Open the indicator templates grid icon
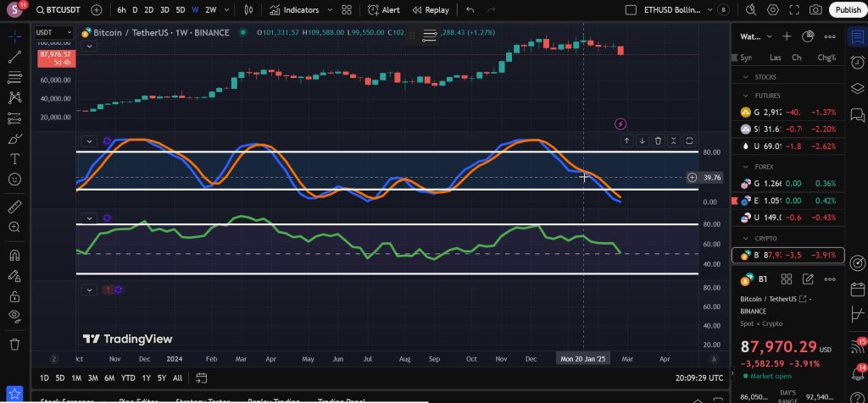This screenshot has height=403, width=868. click(x=347, y=10)
